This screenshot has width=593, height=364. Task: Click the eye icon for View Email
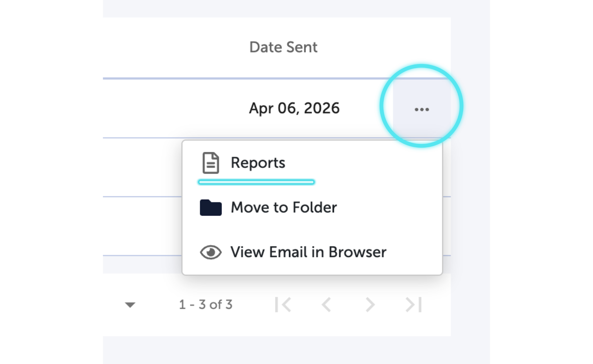[x=211, y=252]
